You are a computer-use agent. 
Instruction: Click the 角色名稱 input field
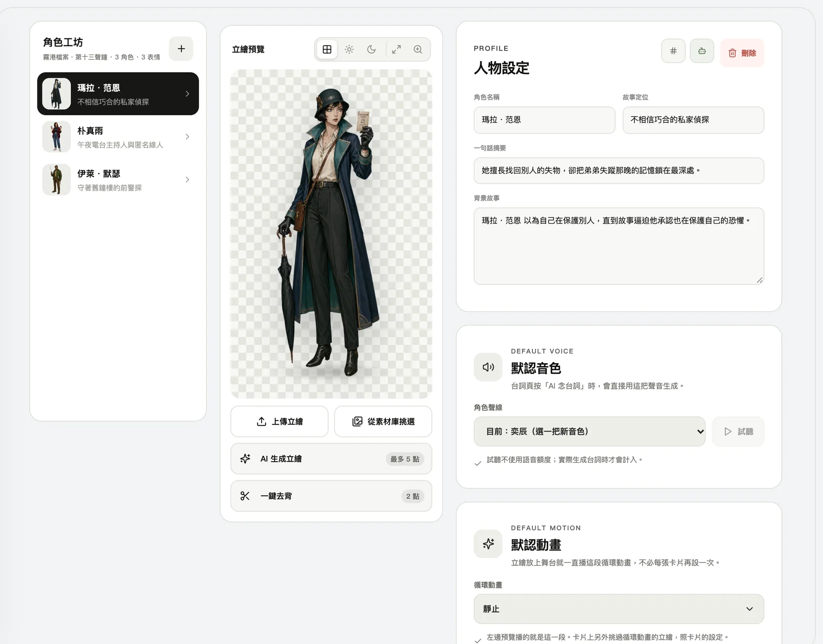(544, 120)
